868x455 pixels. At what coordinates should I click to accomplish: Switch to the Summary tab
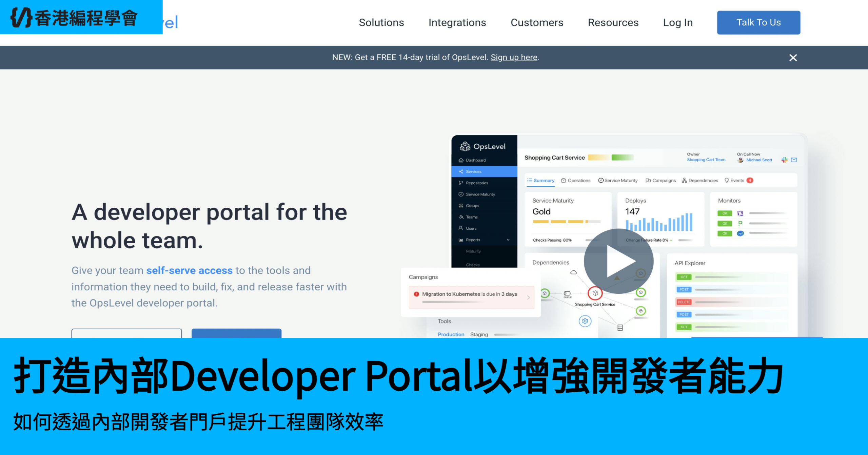(540, 181)
